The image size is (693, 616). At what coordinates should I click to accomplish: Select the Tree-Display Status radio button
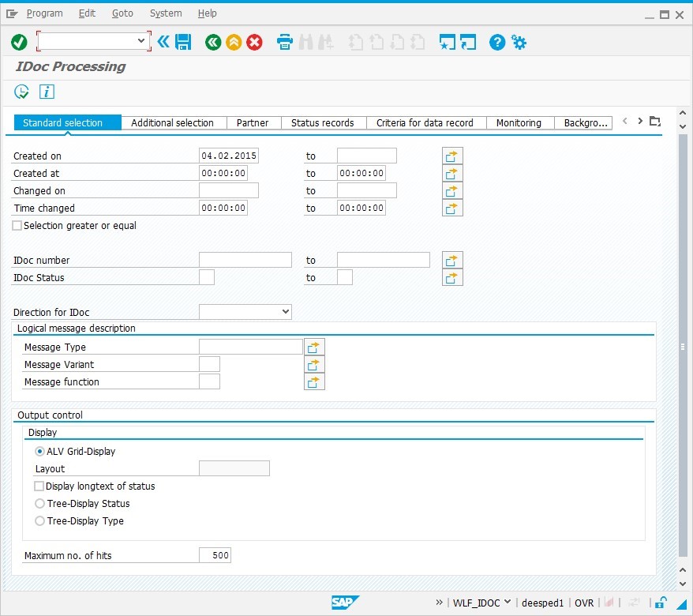(x=39, y=503)
